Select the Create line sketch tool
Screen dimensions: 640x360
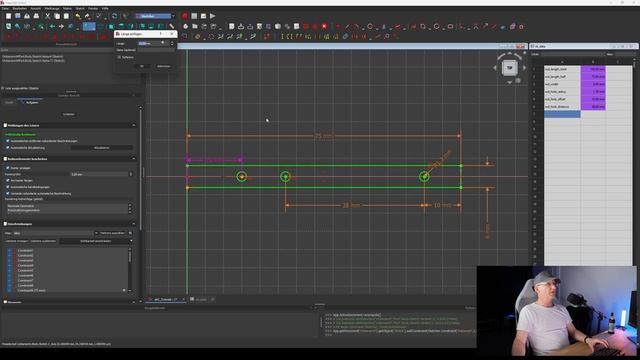pyautogui.click(x=347, y=27)
